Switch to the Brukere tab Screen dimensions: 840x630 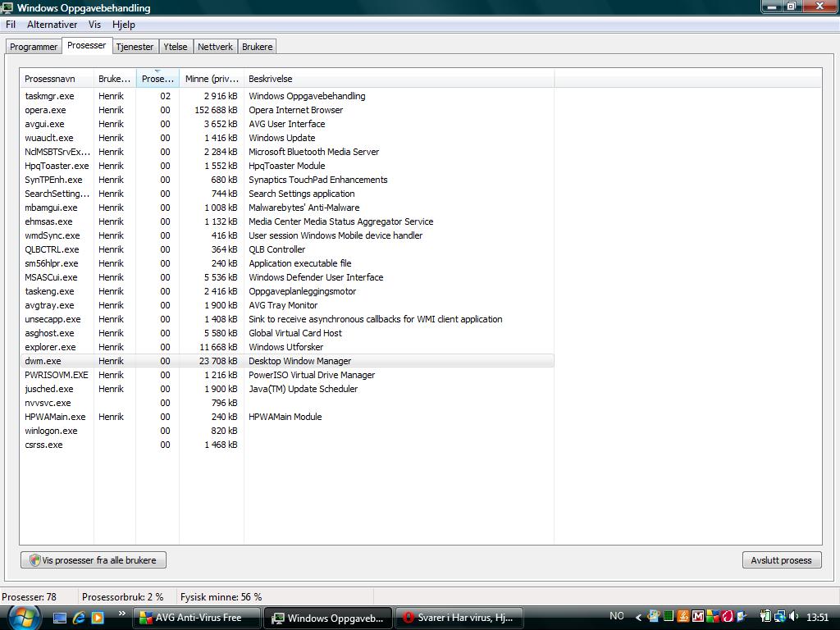(257, 47)
